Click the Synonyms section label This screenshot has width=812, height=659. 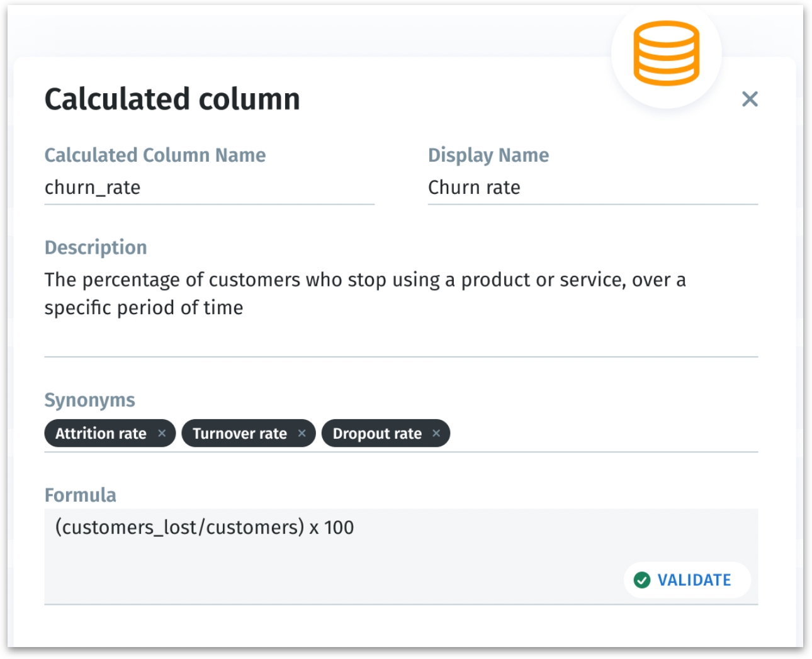coord(89,400)
